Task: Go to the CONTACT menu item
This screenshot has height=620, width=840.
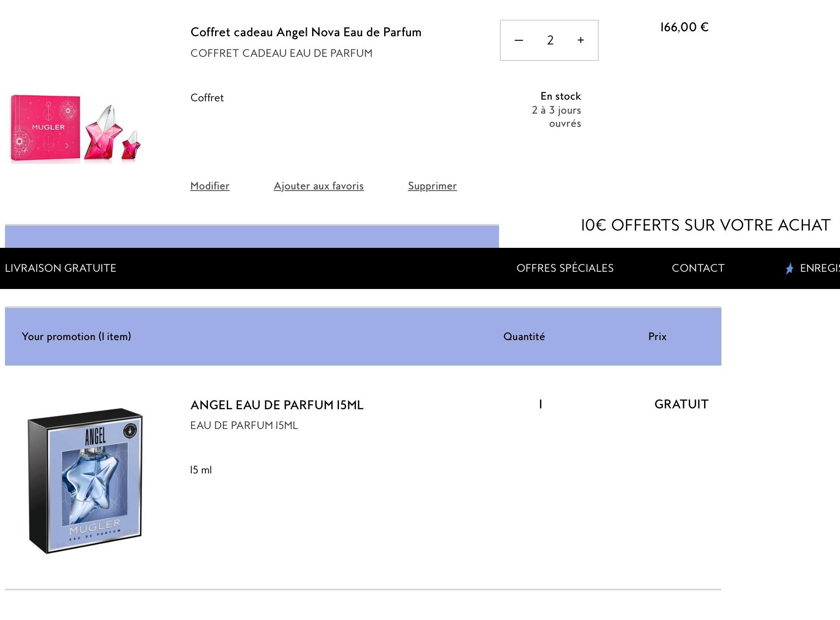Action: (698, 268)
